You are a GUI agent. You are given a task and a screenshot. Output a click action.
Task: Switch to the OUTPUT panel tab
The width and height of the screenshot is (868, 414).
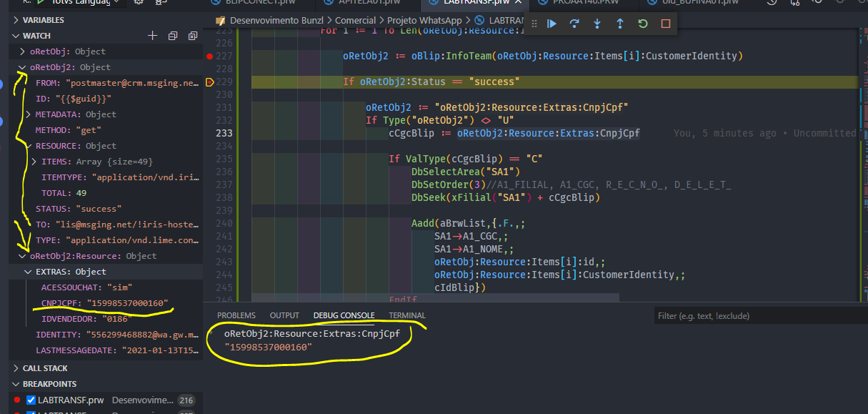click(284, 315)
